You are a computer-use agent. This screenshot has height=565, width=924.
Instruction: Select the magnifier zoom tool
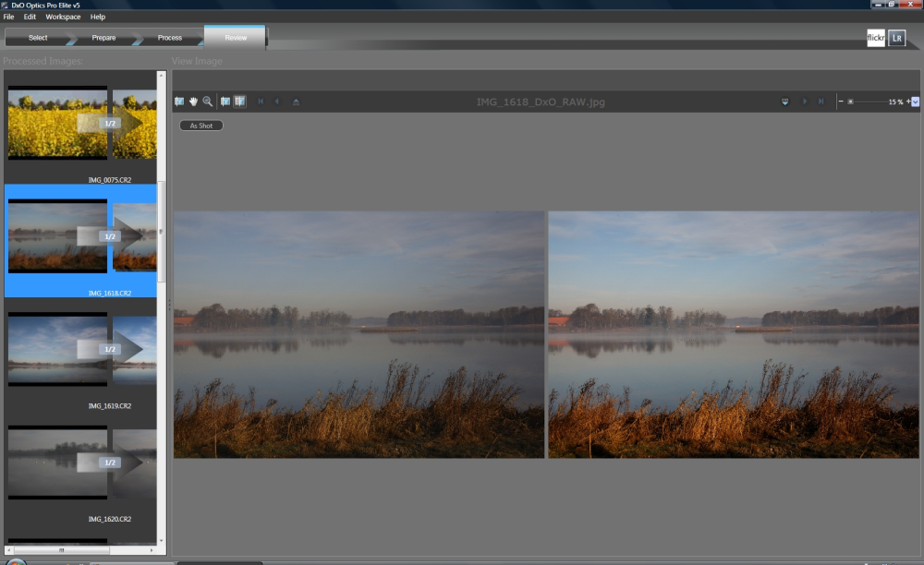[207, 102]
